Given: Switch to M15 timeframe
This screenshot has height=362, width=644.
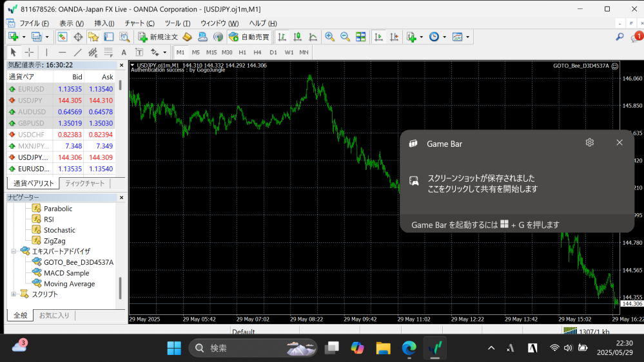Looking at the screenshot, I should click(211, 52).
